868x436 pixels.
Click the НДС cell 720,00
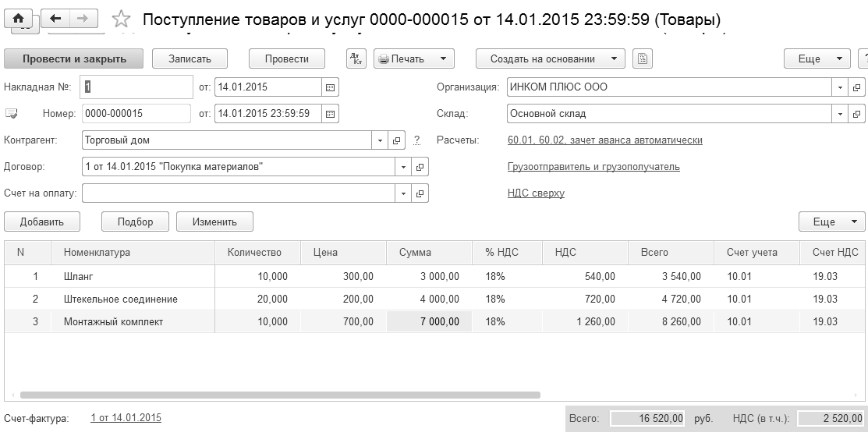[x=585, y=299]
